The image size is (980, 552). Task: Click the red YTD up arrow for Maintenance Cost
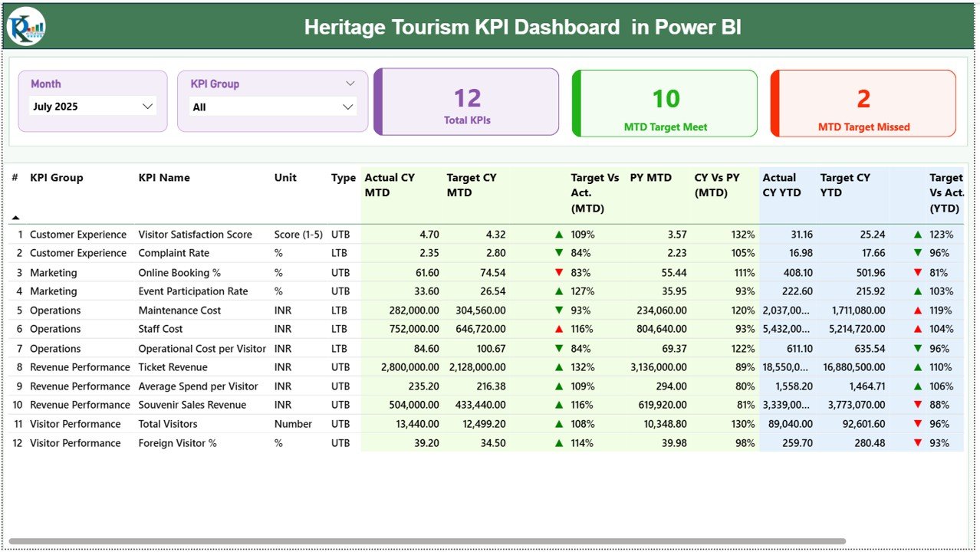click(918, 310)
